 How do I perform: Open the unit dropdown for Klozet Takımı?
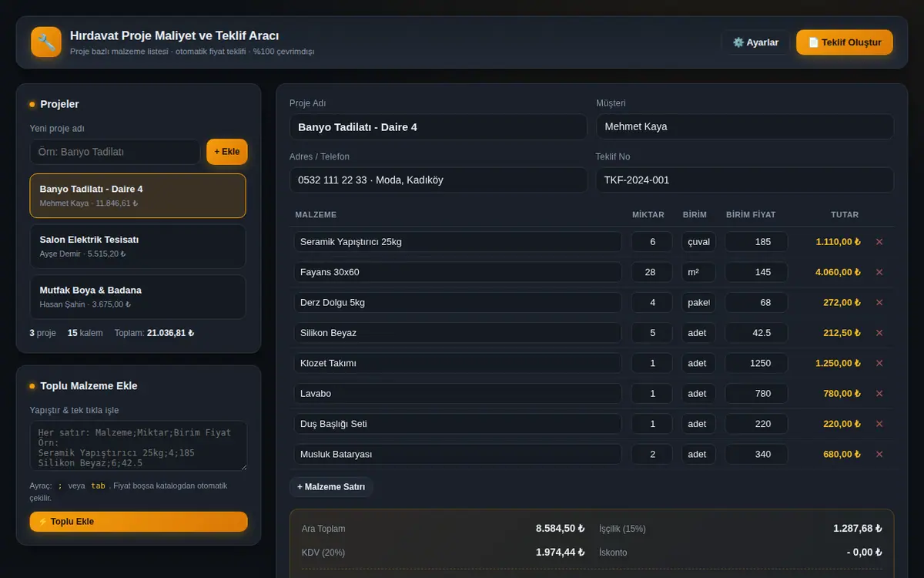tap(698, 363)
